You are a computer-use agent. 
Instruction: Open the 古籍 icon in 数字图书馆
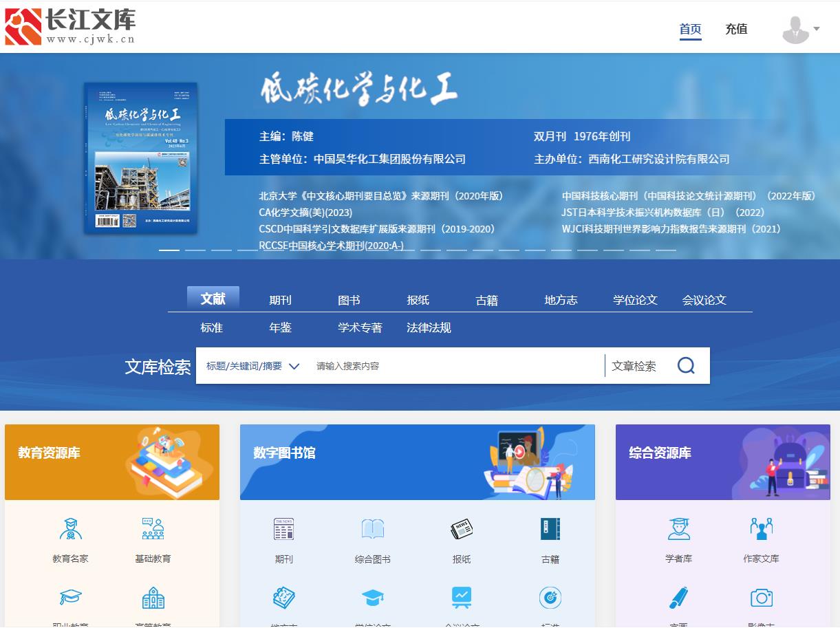550,529
